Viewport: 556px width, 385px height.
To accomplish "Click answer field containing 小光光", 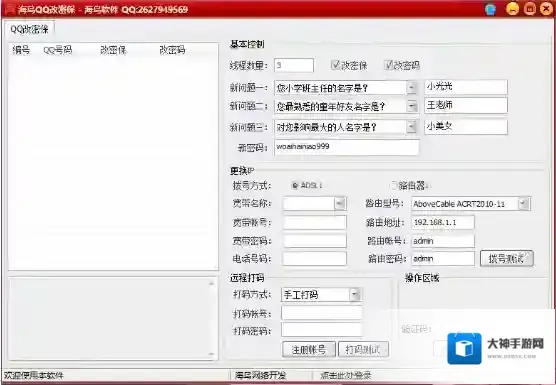I will (466, 87).
